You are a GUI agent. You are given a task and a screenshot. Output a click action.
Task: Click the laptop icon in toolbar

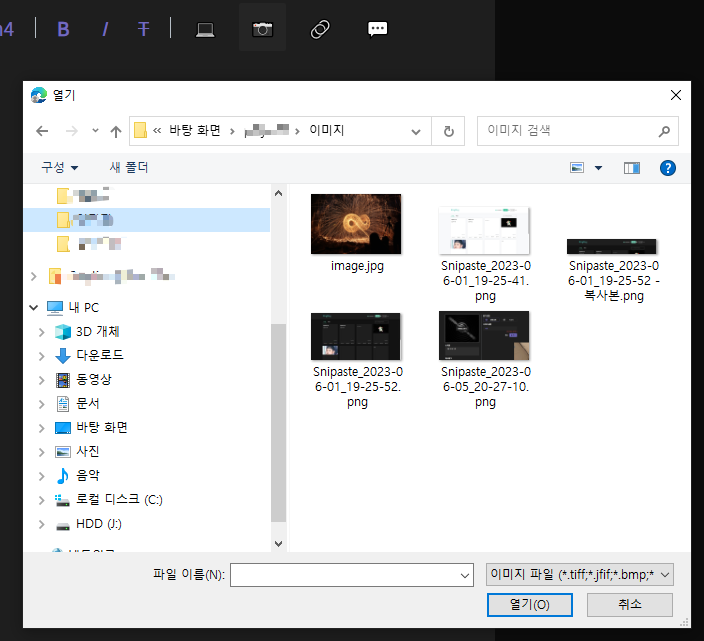(205, 30)
